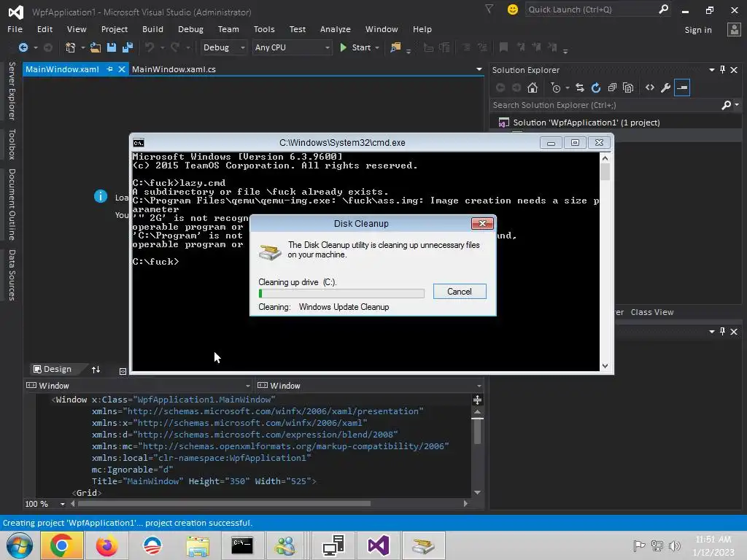Click the Disk Cleanup progress bar
Viewport: 747px width, 560px height.
click(341, 293)
